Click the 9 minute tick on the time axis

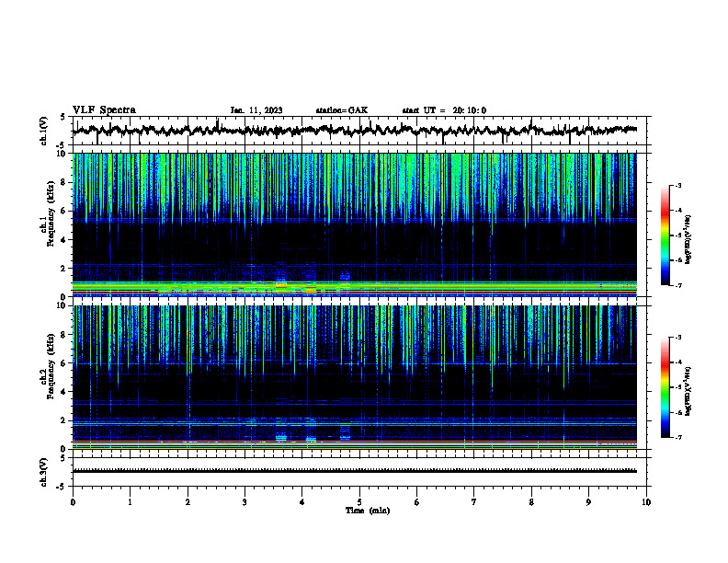point(588,502)
